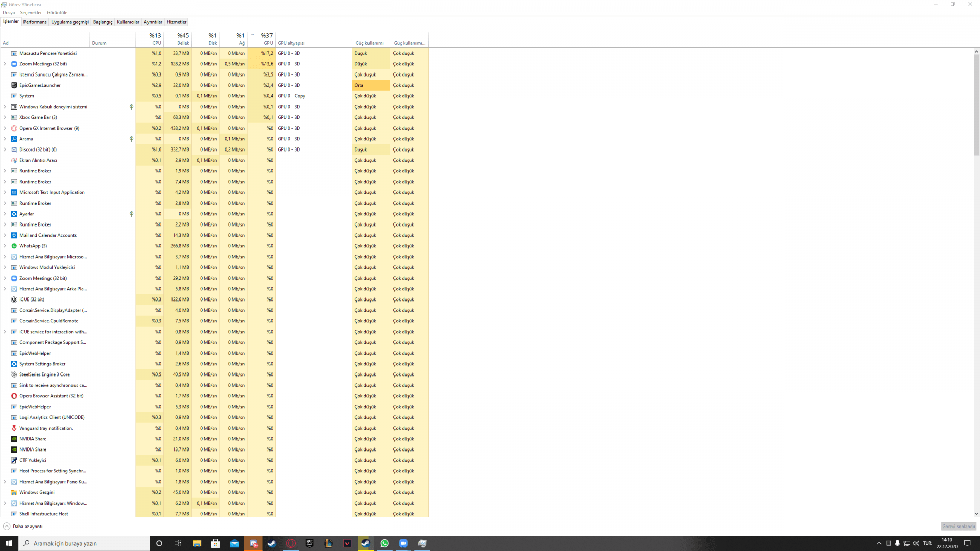Image resolution: width=980 pixels, height=551 pixels.
Task: Open Discord from the taskbar
Action: [254, 543]
